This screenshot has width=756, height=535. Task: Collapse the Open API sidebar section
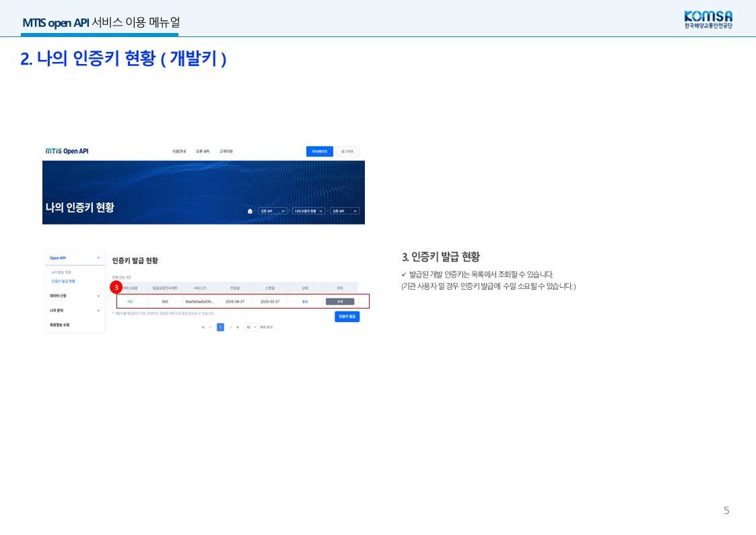75,258
